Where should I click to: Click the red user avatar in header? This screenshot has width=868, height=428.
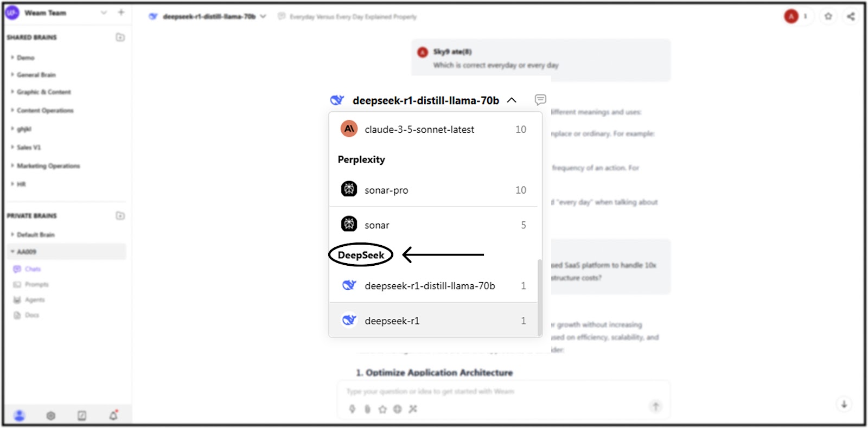coord(792,16)
